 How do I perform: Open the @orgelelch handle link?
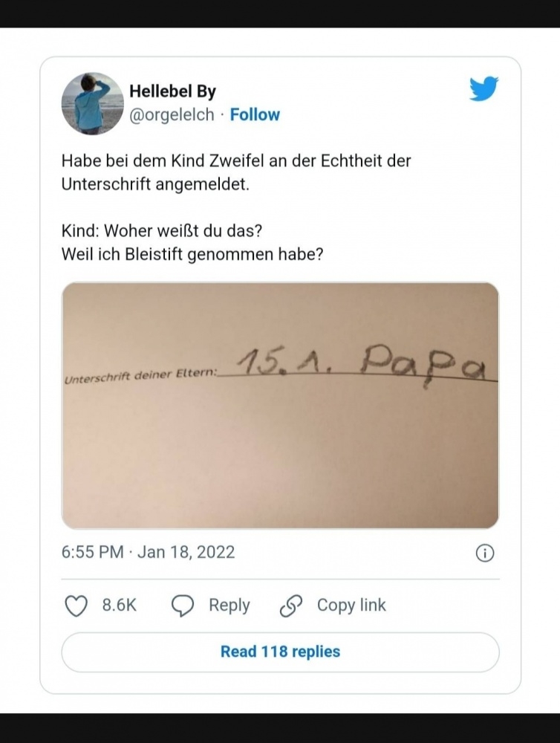tap(172, 114)
